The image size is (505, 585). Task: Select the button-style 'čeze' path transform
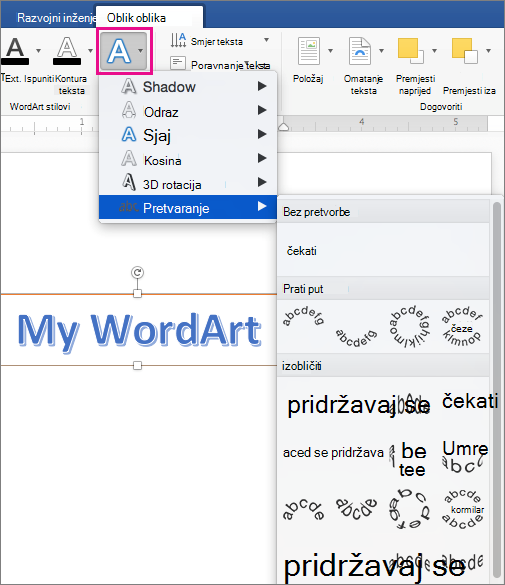pyautogui.click(x=462, y=326)
